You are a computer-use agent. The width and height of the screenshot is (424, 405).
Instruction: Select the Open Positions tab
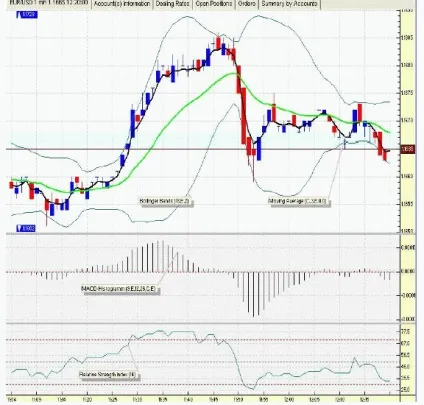pos(214,4)
